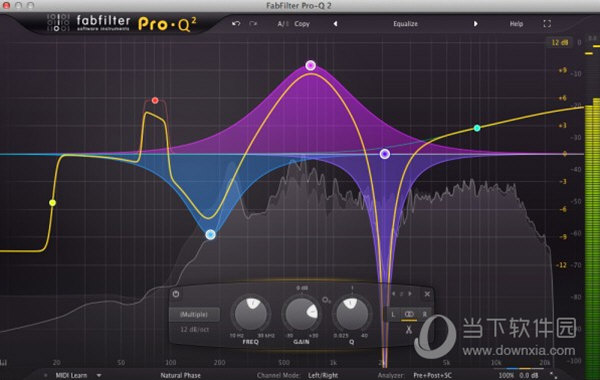Click the FabFilter Pro-Q 2 logo
This screenshot has height=380, width=600.
coord(122,23)
